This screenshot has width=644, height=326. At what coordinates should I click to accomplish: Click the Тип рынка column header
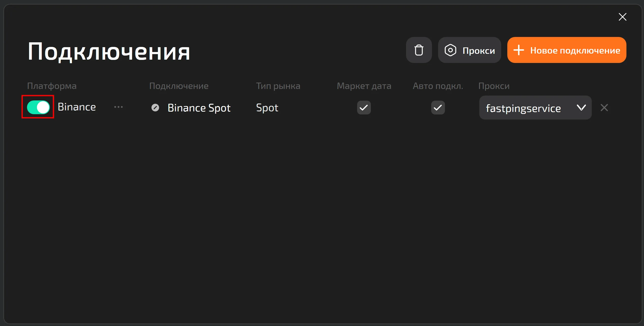278,86
